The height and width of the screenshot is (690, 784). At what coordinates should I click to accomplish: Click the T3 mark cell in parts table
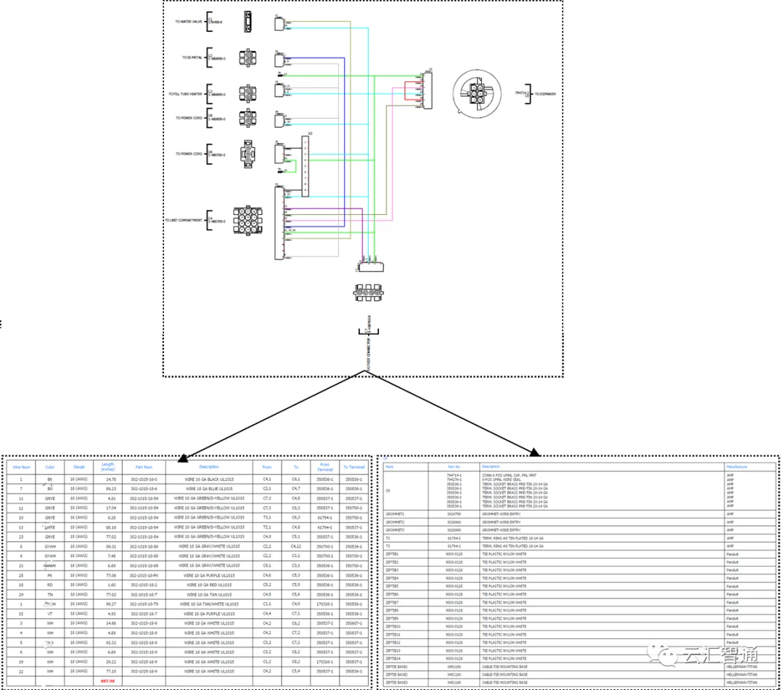click(x=406, y=546)
